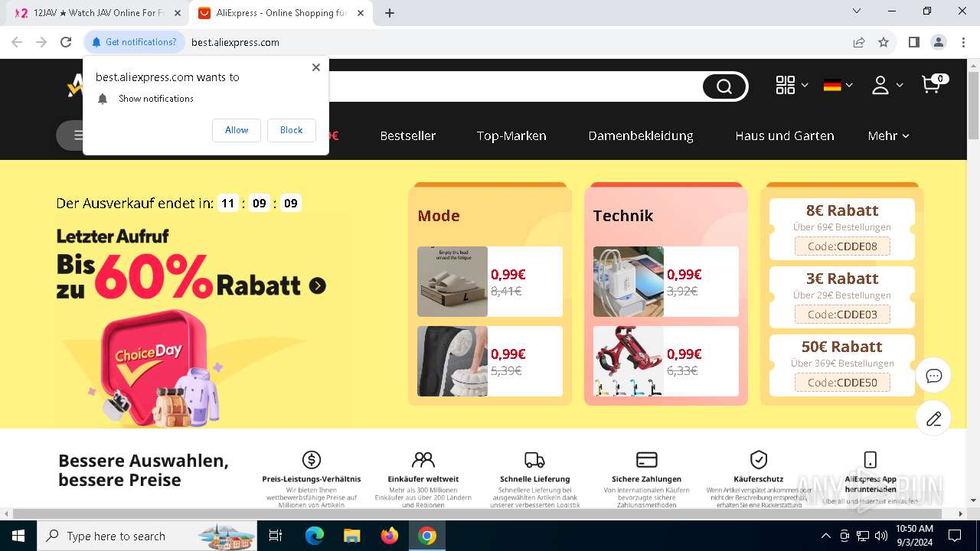Open the Windows Start menu
This screenshot has height=551, width=980.
click(18, 536)
